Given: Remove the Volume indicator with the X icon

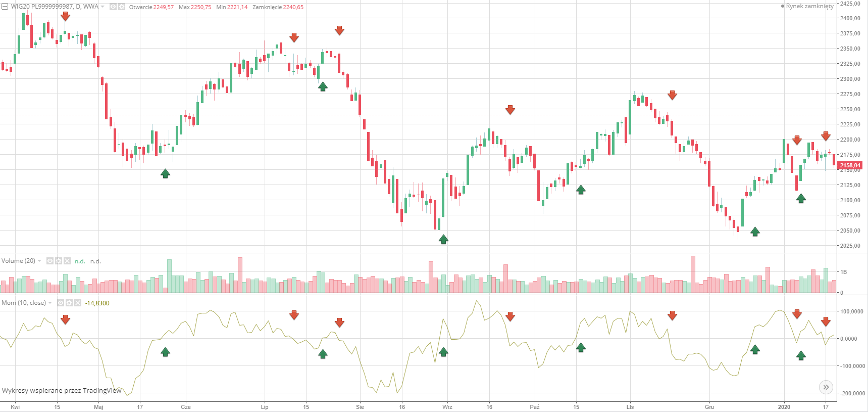Looking at the screenshot, I should (67, 261).
